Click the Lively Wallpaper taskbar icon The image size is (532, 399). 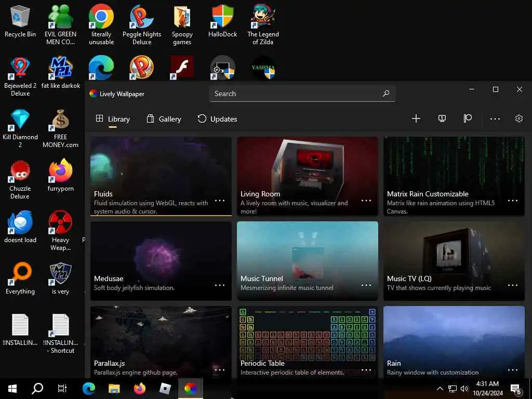pyautogui.click(x=190, y=389)
